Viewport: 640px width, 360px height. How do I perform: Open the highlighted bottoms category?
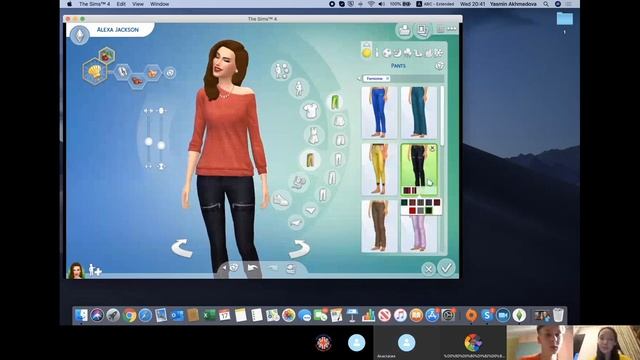(310, 160)
